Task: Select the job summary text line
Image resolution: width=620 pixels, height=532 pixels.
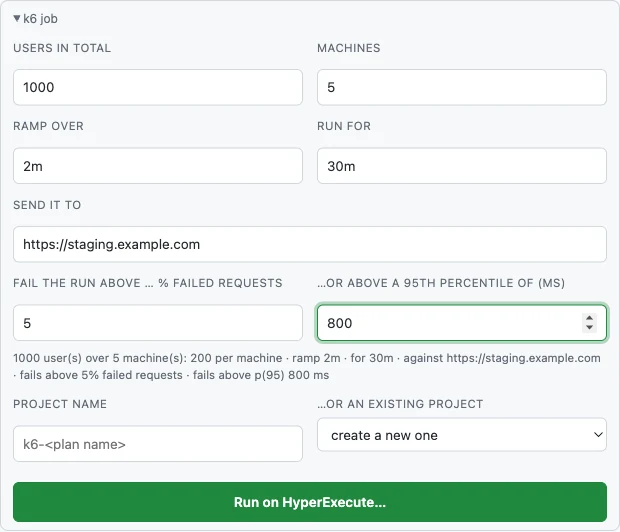Action: pos(307,366)
